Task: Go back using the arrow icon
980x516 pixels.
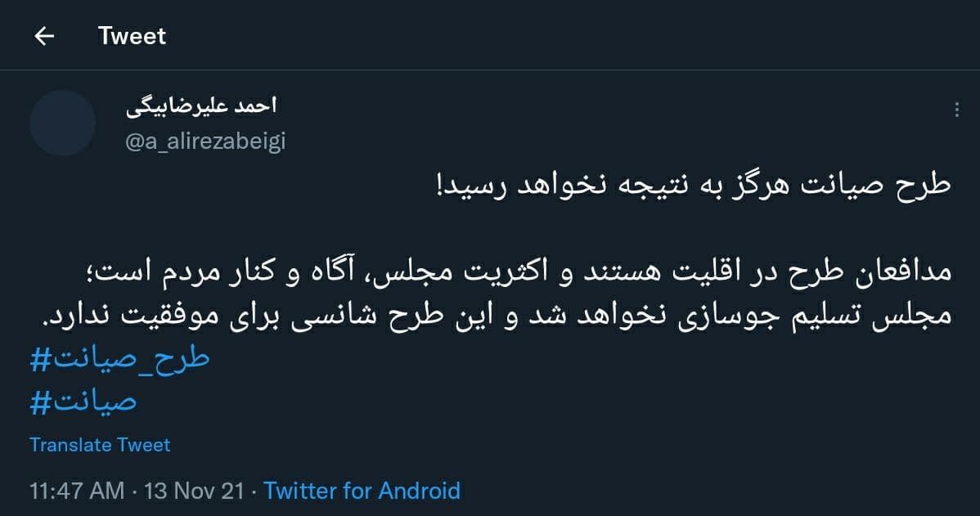Action: pyautogui.click(x=44, y=36)
